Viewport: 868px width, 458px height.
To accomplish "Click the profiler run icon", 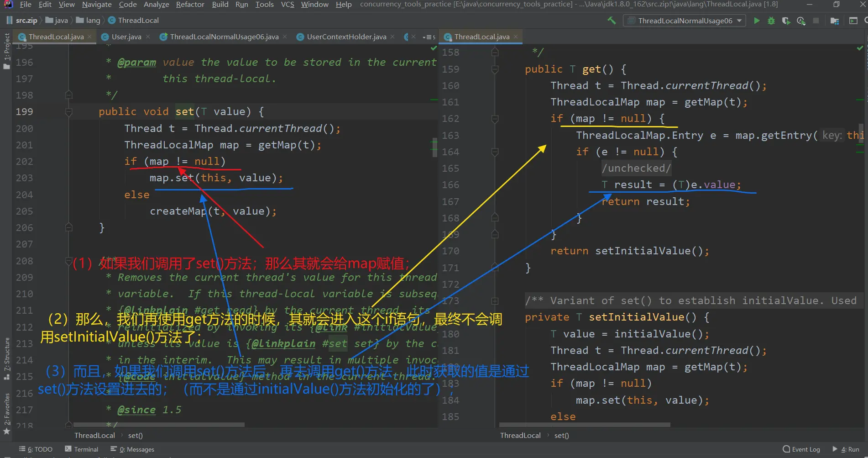I will 801,21.
